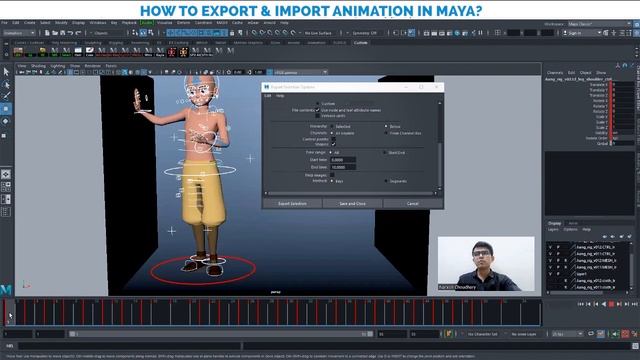
Task: Jump to end of playback range
Action: pyautogui.click(x=635, y=304)
